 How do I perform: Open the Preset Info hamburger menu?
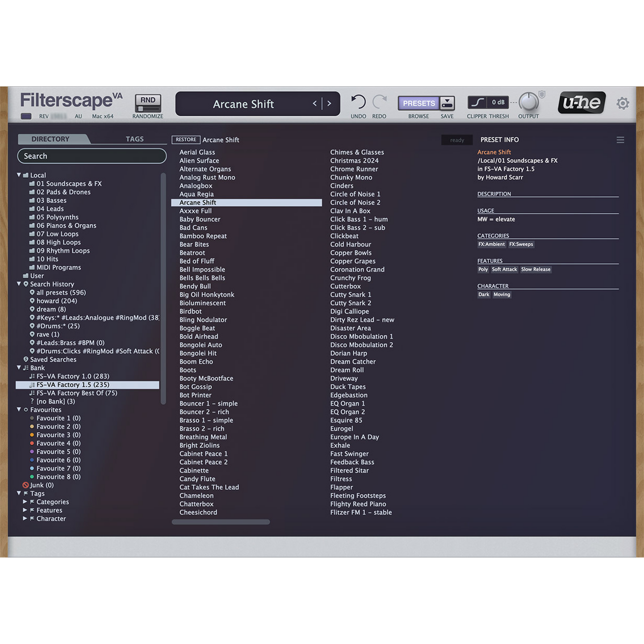pyautogui.click(x=620, y=140)
